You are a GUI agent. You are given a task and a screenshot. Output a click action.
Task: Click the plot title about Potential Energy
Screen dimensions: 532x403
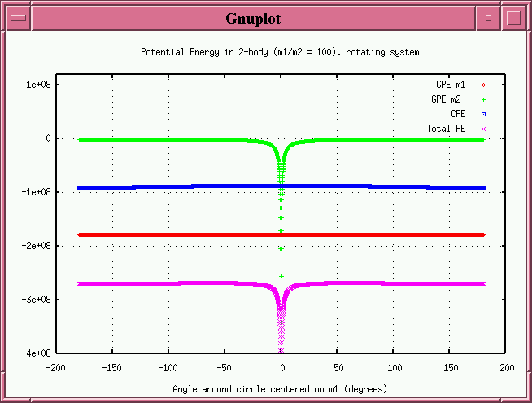pos(280,52)
